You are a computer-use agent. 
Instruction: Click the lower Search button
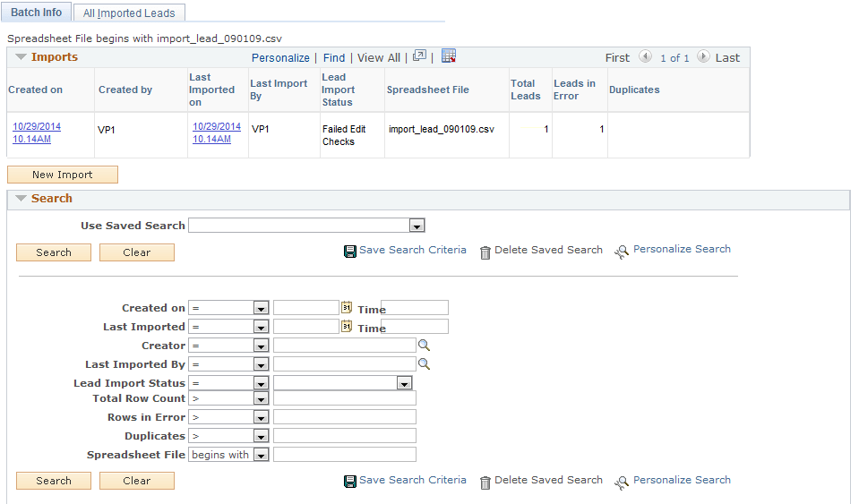[54, 481]
